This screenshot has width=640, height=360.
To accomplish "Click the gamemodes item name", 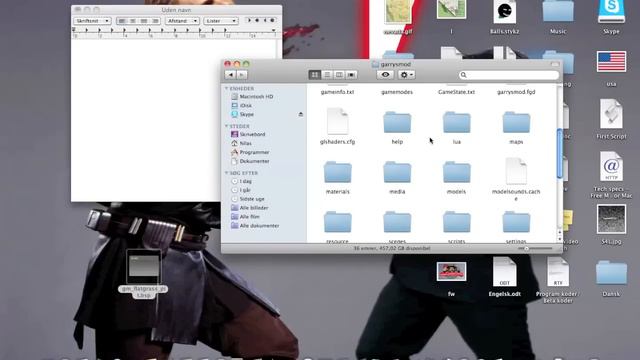I will 397,92.
